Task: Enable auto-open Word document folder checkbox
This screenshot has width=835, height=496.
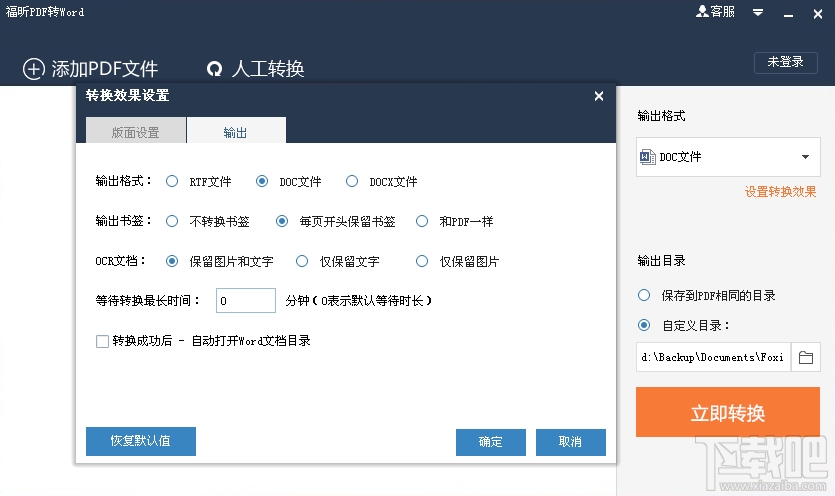Action: 102,341
